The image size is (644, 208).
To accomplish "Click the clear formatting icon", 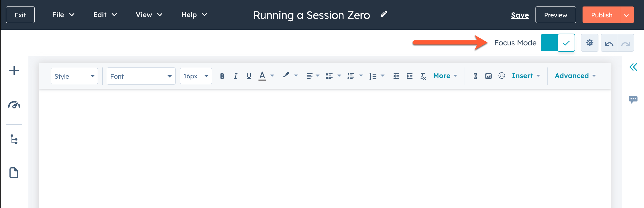I will (x=423, y=76).
